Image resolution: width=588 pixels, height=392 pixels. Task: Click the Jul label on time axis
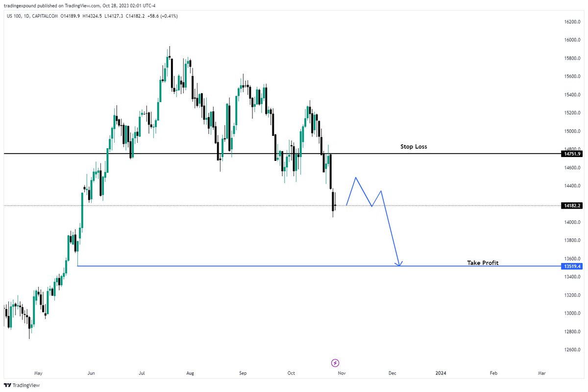click(142, 373)
